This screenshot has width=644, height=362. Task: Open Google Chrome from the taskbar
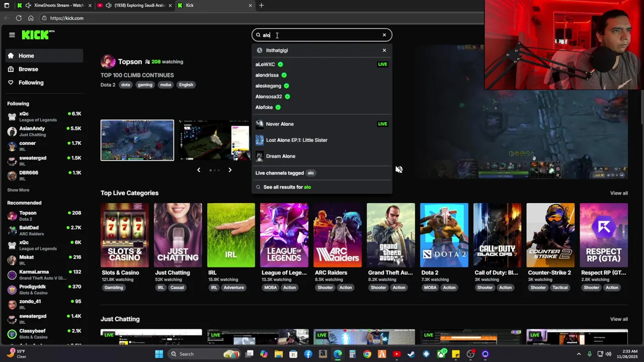pos(367,354)
